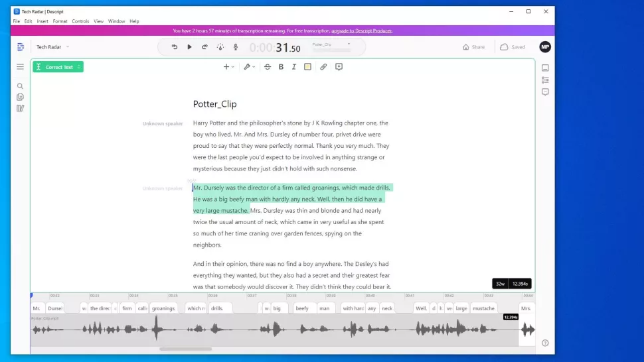The image size is (644, 362).
Task: Click the Potter_Clip title heading
Action: coord(215,104)
